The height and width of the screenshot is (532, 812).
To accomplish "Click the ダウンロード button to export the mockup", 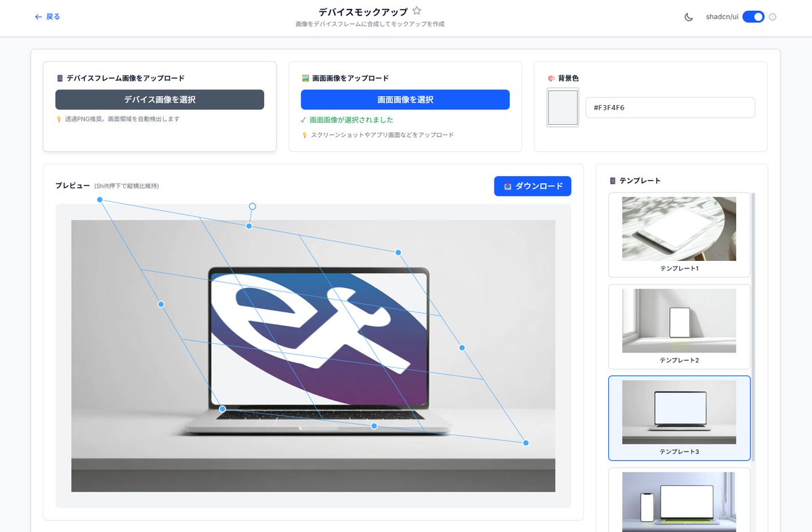I will 533,186.
